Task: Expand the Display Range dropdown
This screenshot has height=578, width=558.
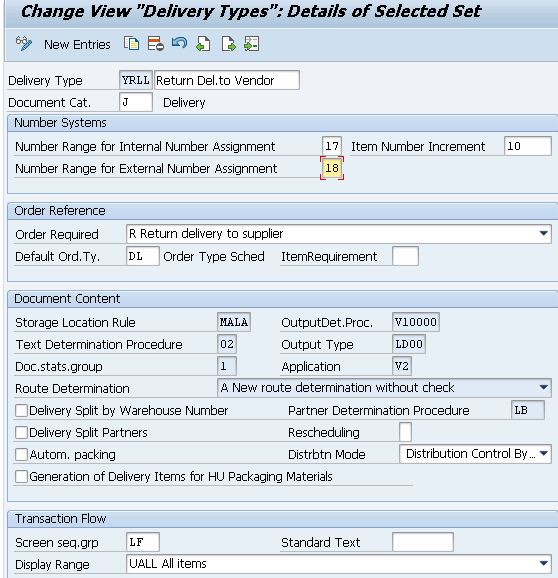Action: (x=543, y=564)
